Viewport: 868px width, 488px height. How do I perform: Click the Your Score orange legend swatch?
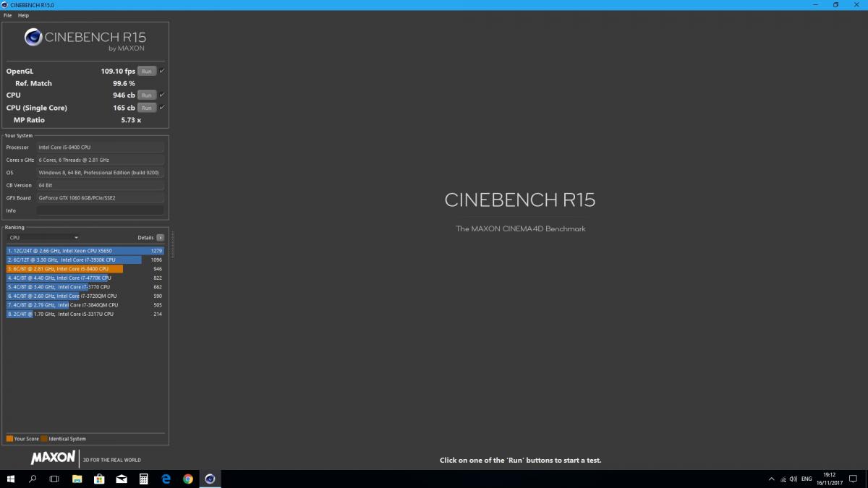[9, 439]
